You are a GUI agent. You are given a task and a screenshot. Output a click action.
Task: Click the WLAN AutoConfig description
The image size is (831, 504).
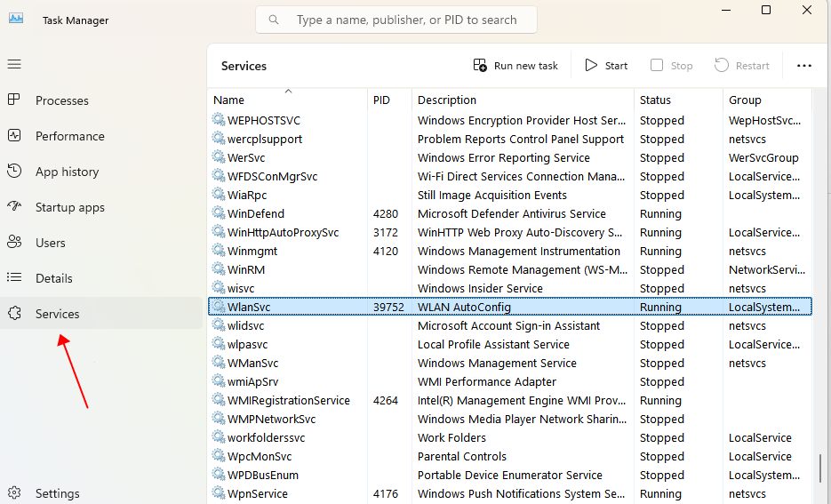pyautogui.click(x=464, y=308)
